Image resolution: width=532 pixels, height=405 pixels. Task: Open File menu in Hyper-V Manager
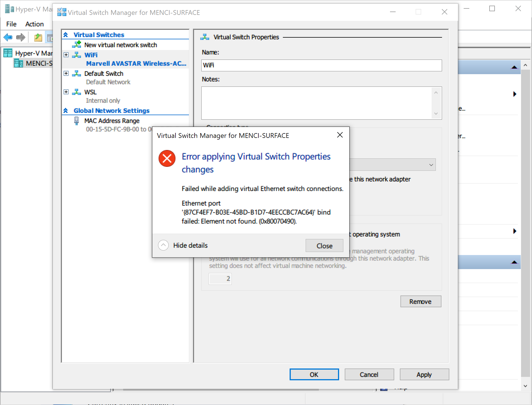point(11,24)
